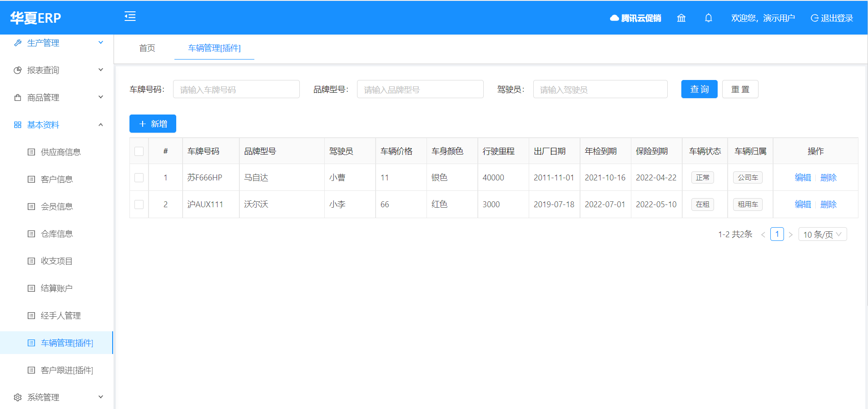Click the 客户跟进[插件] list icon
This screenshot has width=868, height=409.
tap(31, 370)
